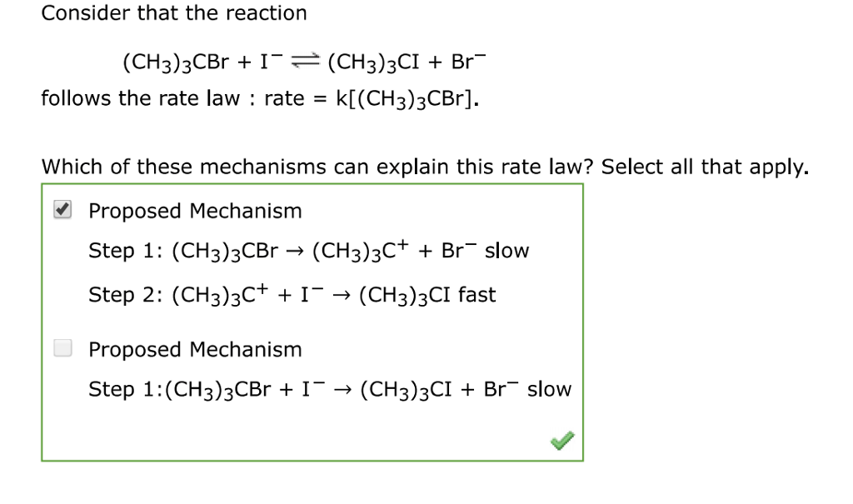This screenshot has height=504, width=853.
Task: Check the second Proposed Mechanism checkbox
Action: 62,347
